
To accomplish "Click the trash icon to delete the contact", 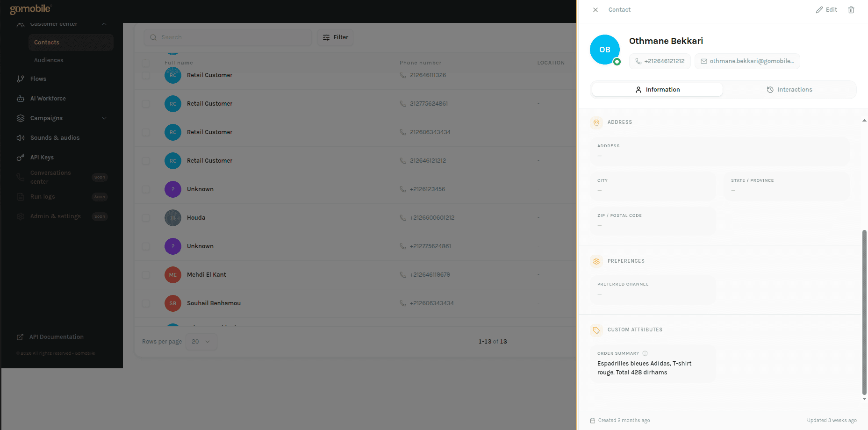I will tap(851, 9).
